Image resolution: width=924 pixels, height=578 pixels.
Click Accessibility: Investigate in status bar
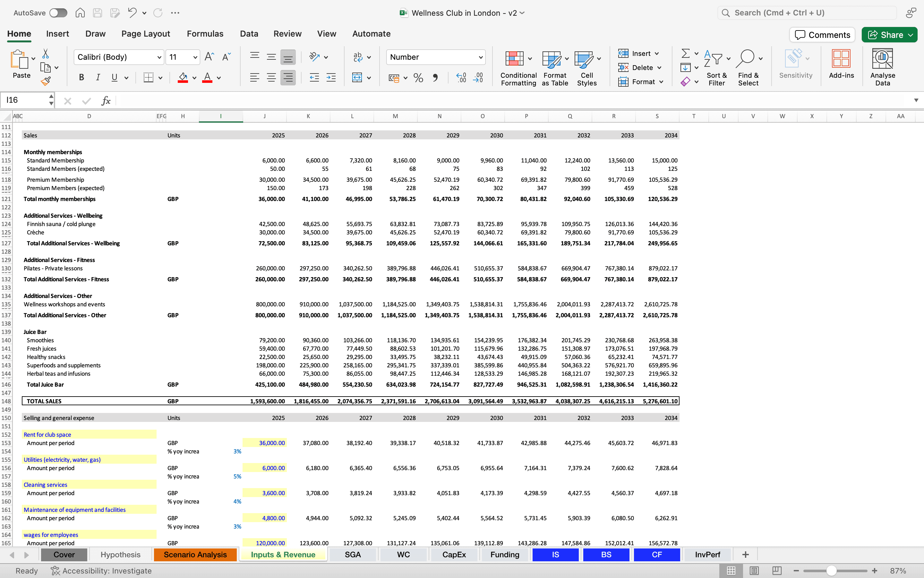101,571
